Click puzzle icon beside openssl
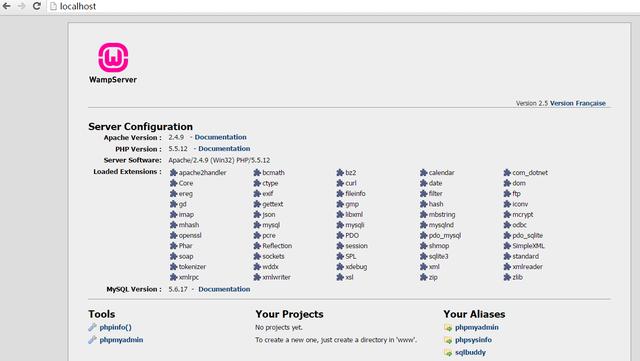The width and height of the screenshot is (640, 361). tap(173, 236)
